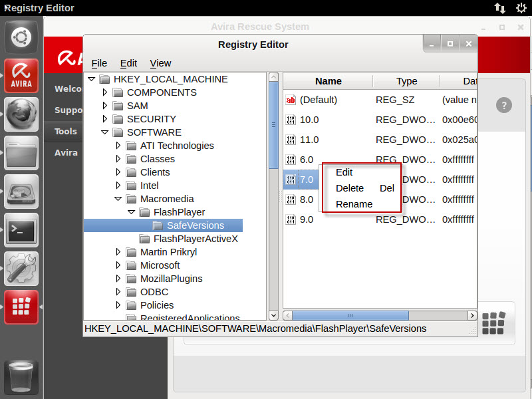The width and height of the screenshot is (532, 399).
Task: Click the Avira help question mark icon
Action: point(504,105)
